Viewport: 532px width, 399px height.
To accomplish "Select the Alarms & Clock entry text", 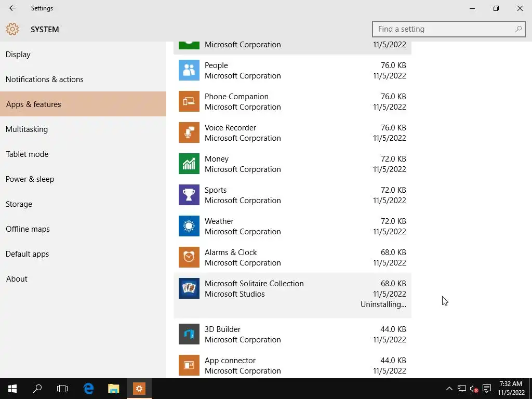I will click(231, 252).
